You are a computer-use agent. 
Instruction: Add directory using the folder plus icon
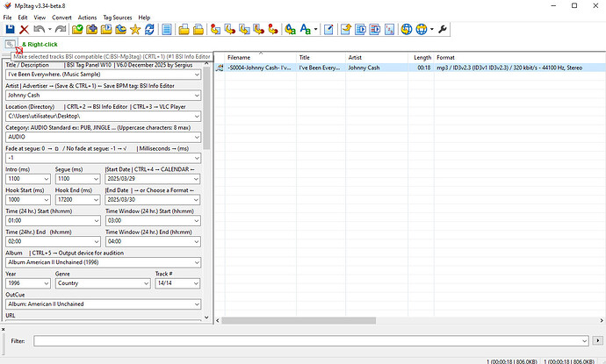[x=91, y=29]
